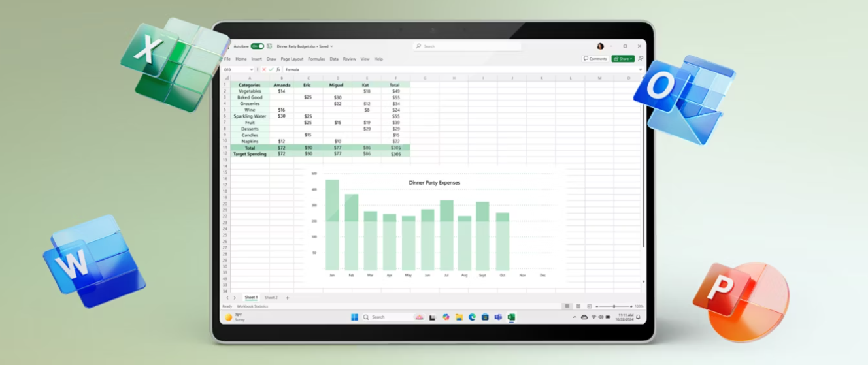
Task: Switch to the Formulas ribbon tab
Action: [316, 59]
